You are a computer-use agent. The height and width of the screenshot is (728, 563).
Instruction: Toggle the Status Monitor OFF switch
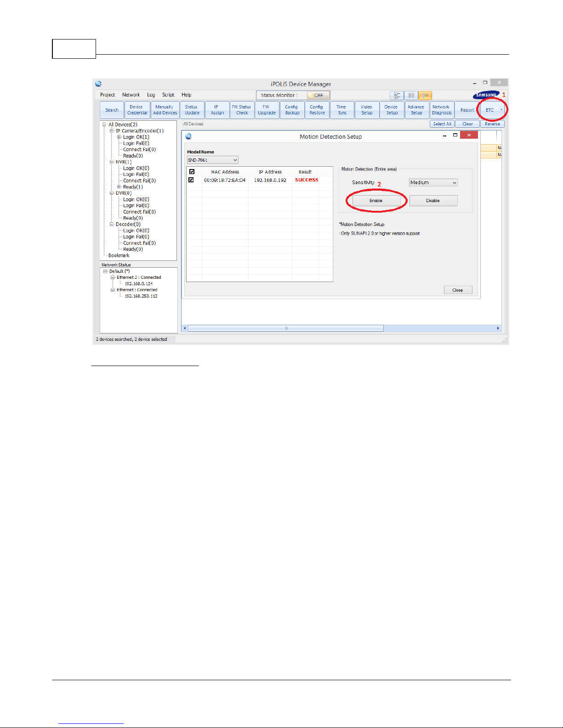coord(318,95)
